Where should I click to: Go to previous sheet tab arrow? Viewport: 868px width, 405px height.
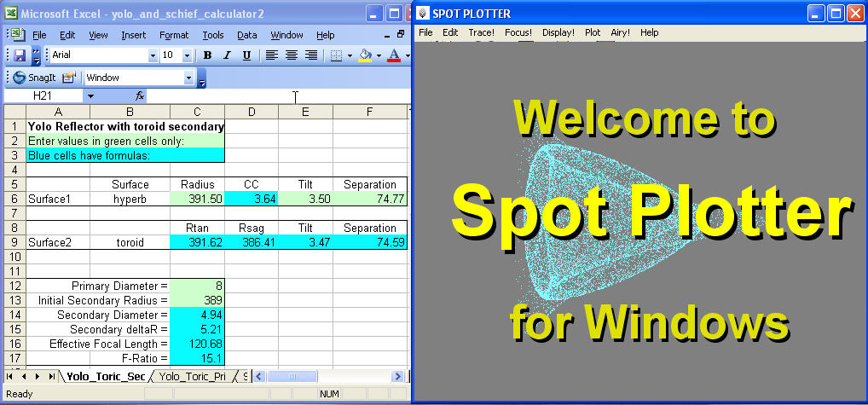tap(24, 377)
